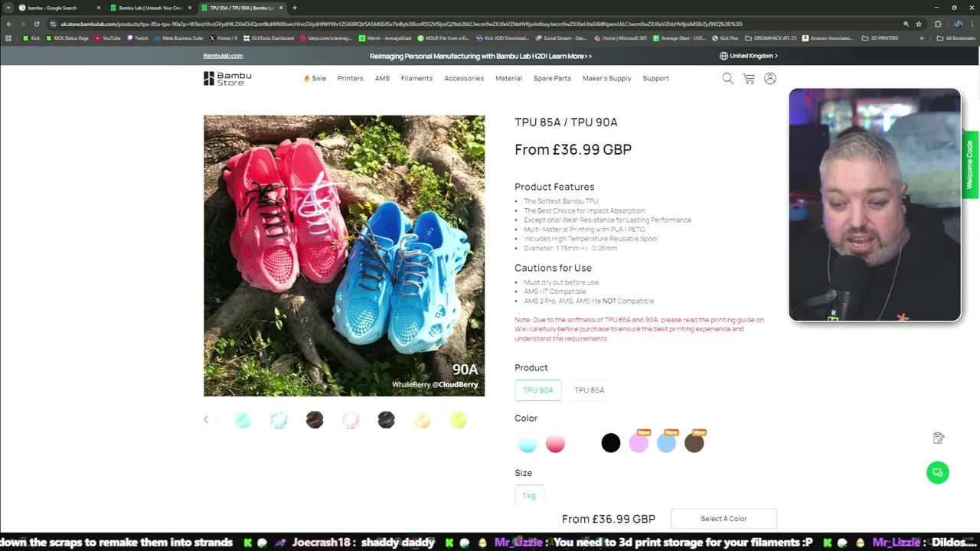Open the Amazon Associates bookmark
The image size is (980, 551).
point(828,37)
